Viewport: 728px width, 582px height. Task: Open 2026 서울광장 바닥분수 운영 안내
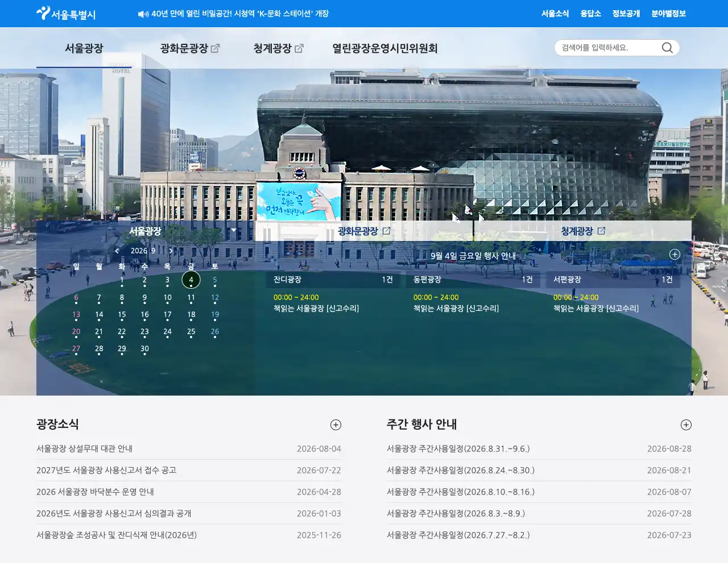[95, 492]
